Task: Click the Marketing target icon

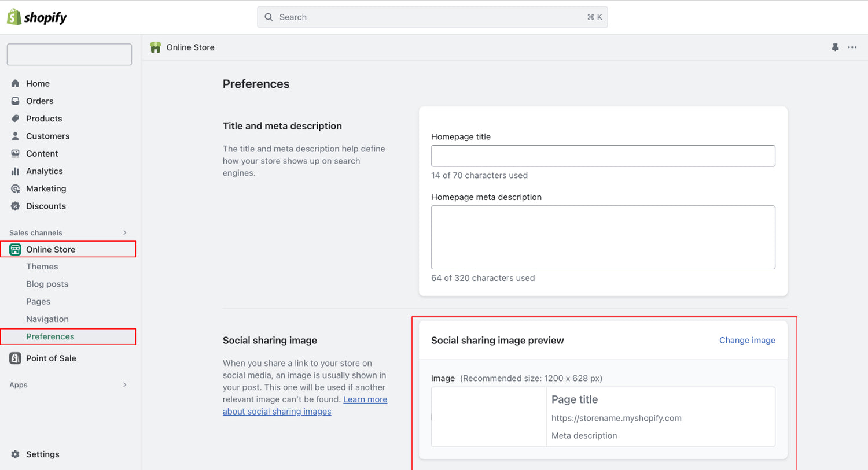Action: [x=16, y=188]
